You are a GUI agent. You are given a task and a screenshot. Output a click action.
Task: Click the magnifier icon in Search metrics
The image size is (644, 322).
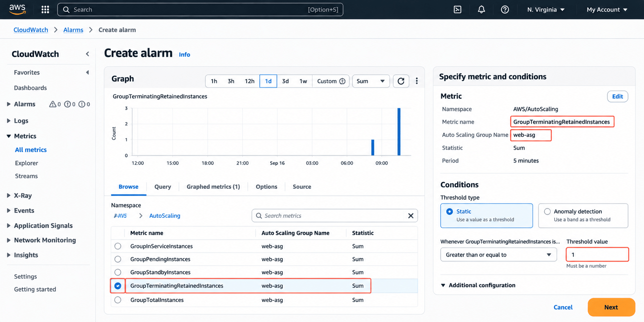click(x=259, y=216)
